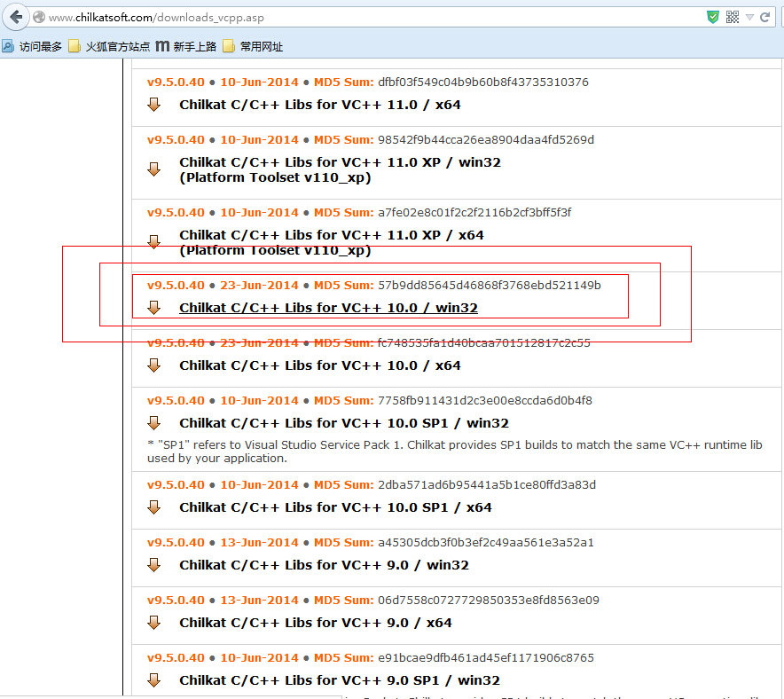Open Chilkat Libs for VC++ 10.0 SP1 / x64 link

click(335, 507)
